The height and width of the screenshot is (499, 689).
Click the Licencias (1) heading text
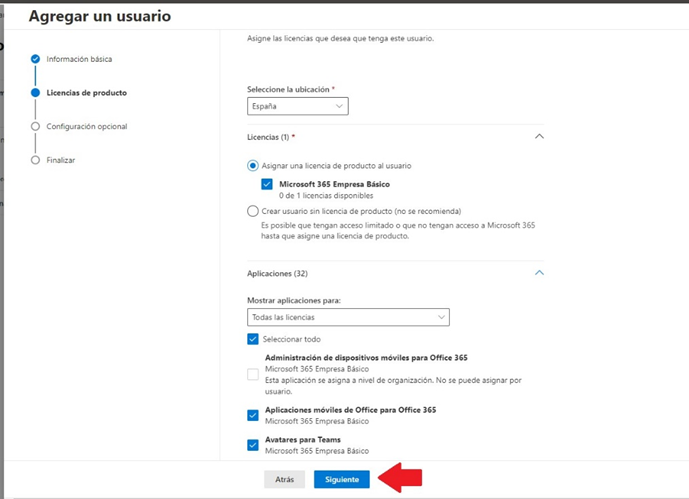pyautogui.click(x=268, y=137)
